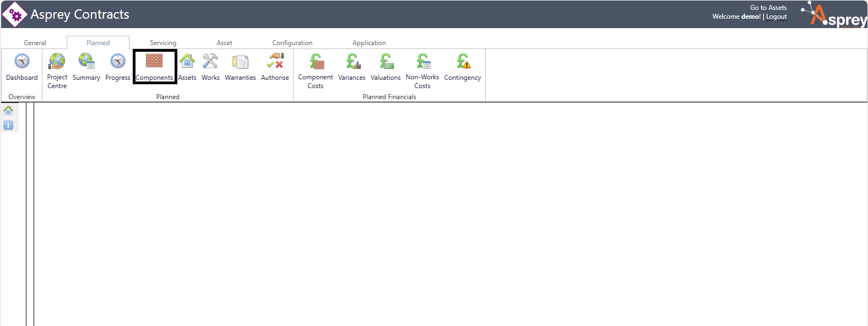Click the Logout link

[777, 17]
